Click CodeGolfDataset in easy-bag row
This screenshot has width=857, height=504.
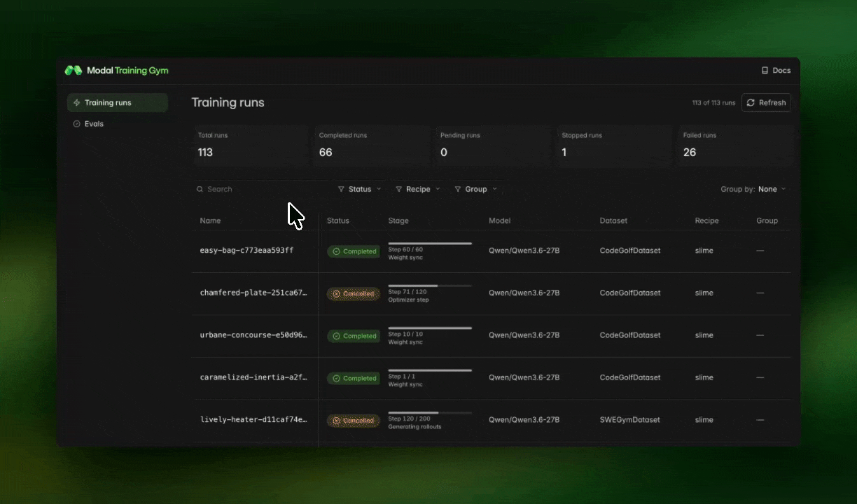click(629, 251)
